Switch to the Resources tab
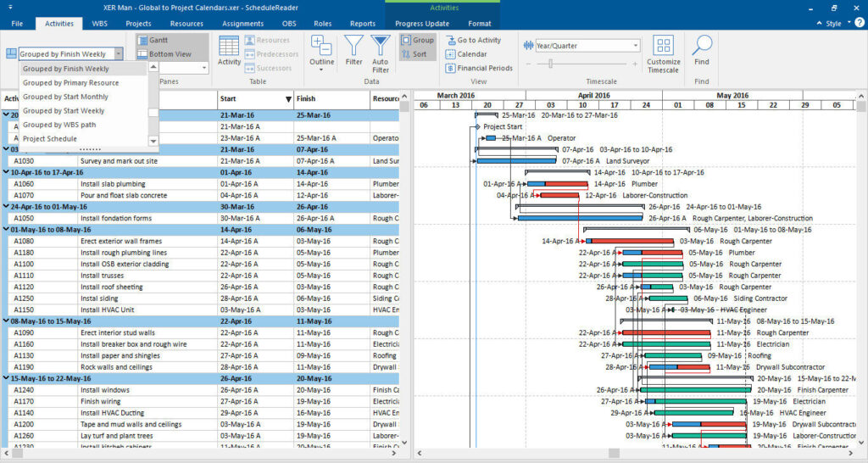Image resolution: width=868 pixels, height=463 pixels. 186,24
